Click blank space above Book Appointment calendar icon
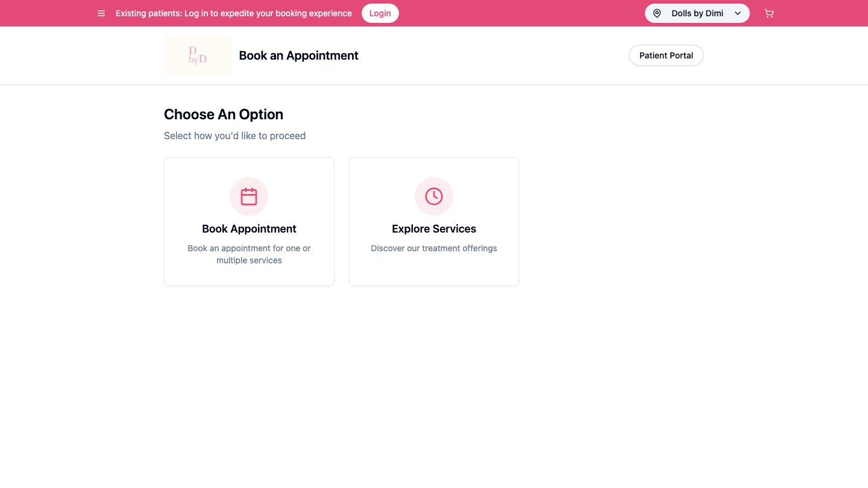 pyautogui.click(x=249, y=167)
